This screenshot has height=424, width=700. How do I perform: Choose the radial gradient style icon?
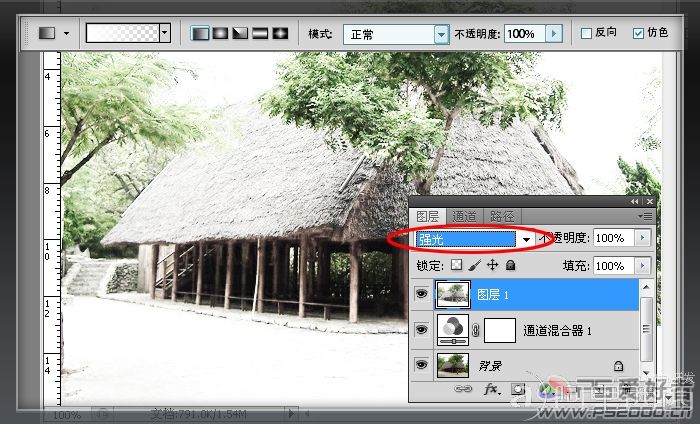[220, 33]
